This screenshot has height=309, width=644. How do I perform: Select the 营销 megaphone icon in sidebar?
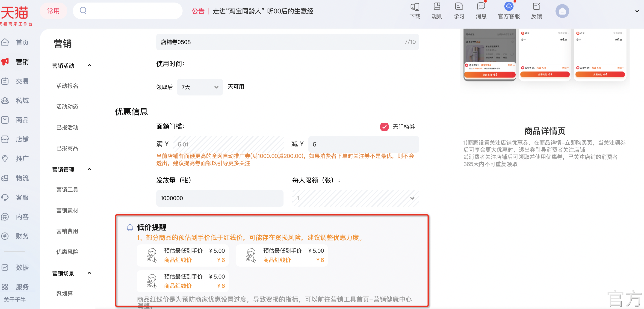5,62
